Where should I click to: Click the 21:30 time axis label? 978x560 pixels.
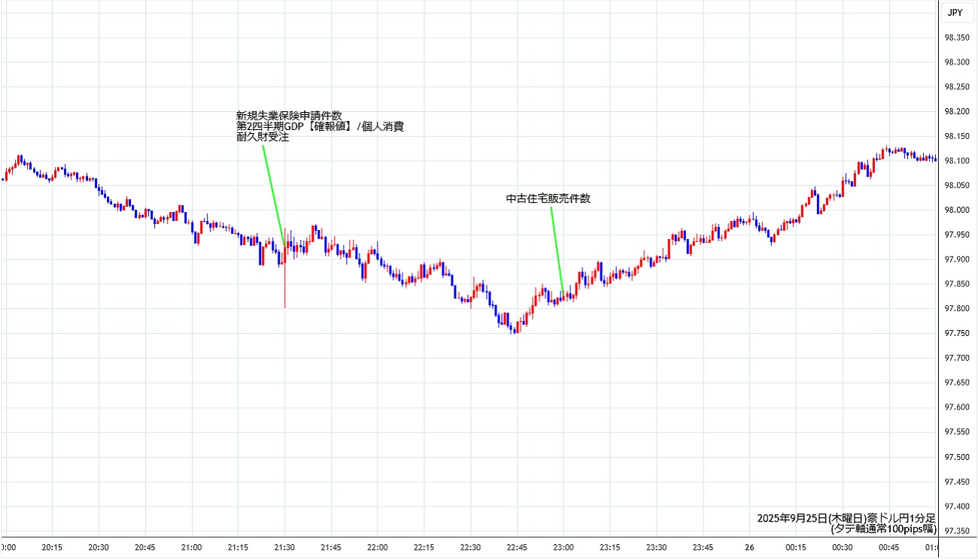[x=284, y=548]
